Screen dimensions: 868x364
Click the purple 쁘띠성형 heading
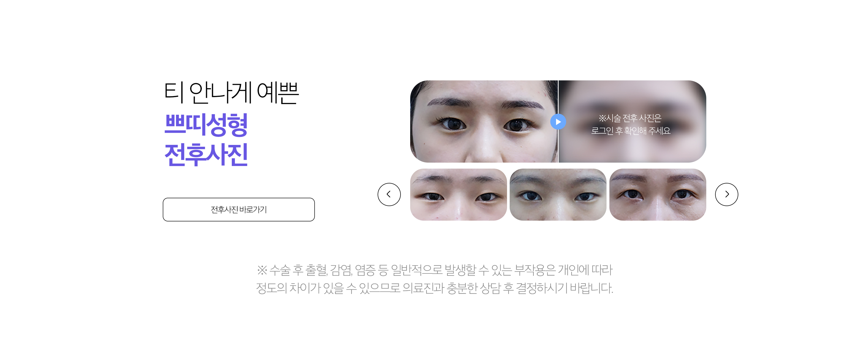(x=206, y=125)
